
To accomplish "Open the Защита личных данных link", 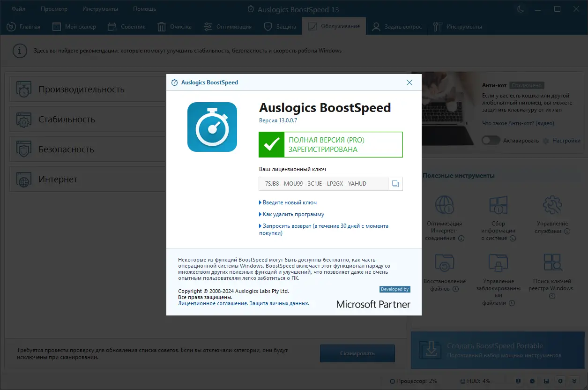I will click(x=279, y=303).
